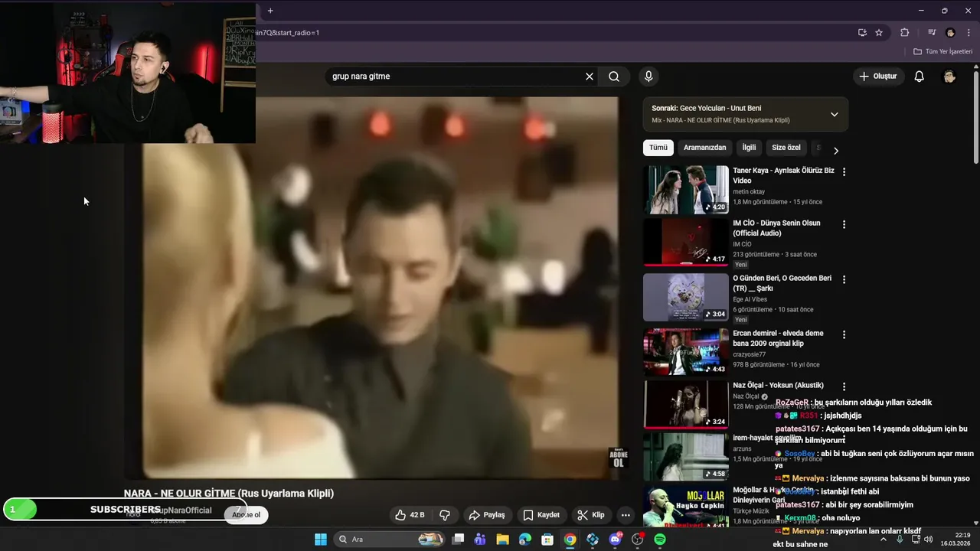
Task: Click the install app icon in address bar
Action: (x=862, y=33)
